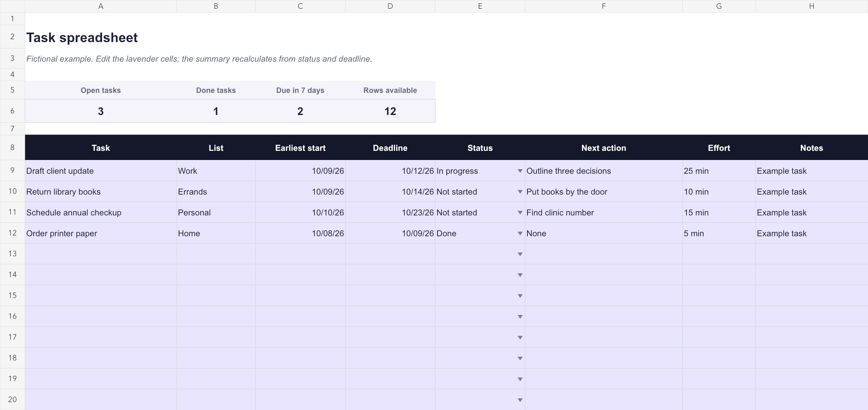Open the Status dropdown in row 13
868x410 pixels.
click(x=520, y=254)
